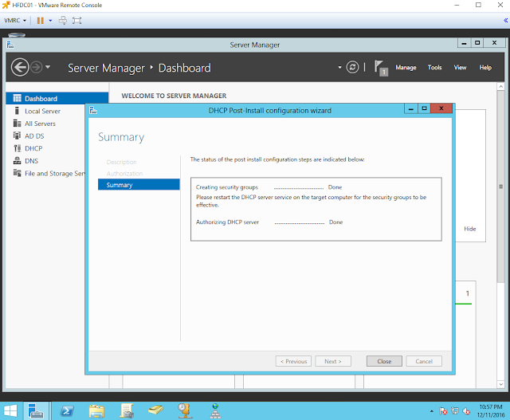This screenshot has height=420, width=510.
Task: Click WELCOME TO SERVER MANAGER heading
Action: coord(174,96)
